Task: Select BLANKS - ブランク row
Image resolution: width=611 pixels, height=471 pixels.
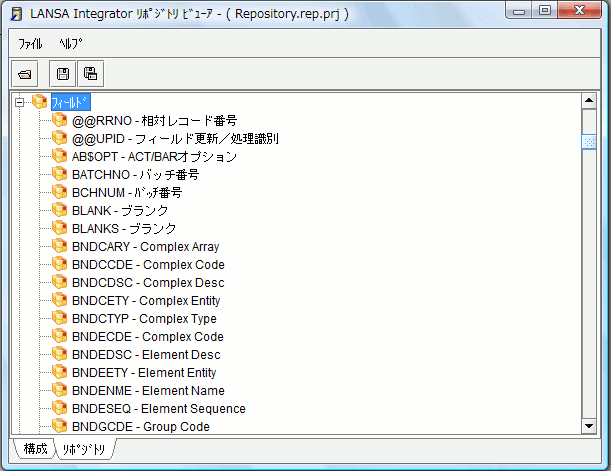Action: coord(124,228)
